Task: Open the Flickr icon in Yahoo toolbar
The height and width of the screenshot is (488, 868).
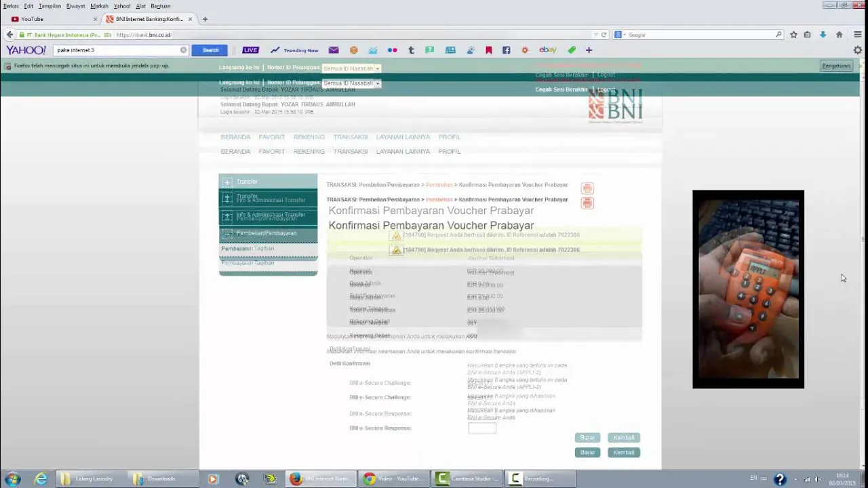Action: click(392, 50)
